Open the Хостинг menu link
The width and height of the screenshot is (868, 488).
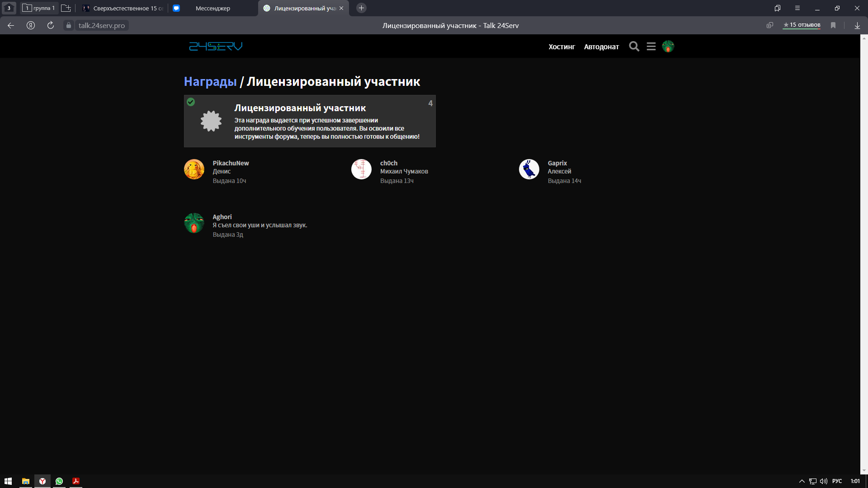(x=561, y=47)
